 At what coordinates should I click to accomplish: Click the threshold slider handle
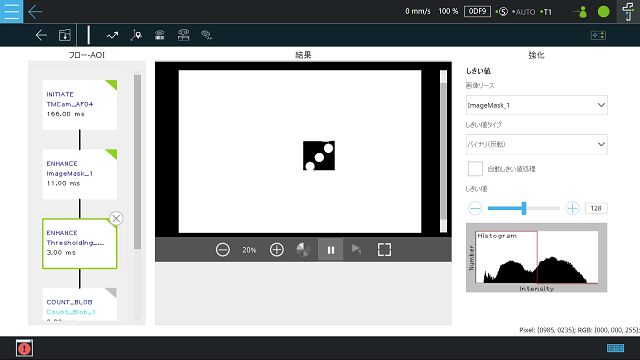click(524, 208)
